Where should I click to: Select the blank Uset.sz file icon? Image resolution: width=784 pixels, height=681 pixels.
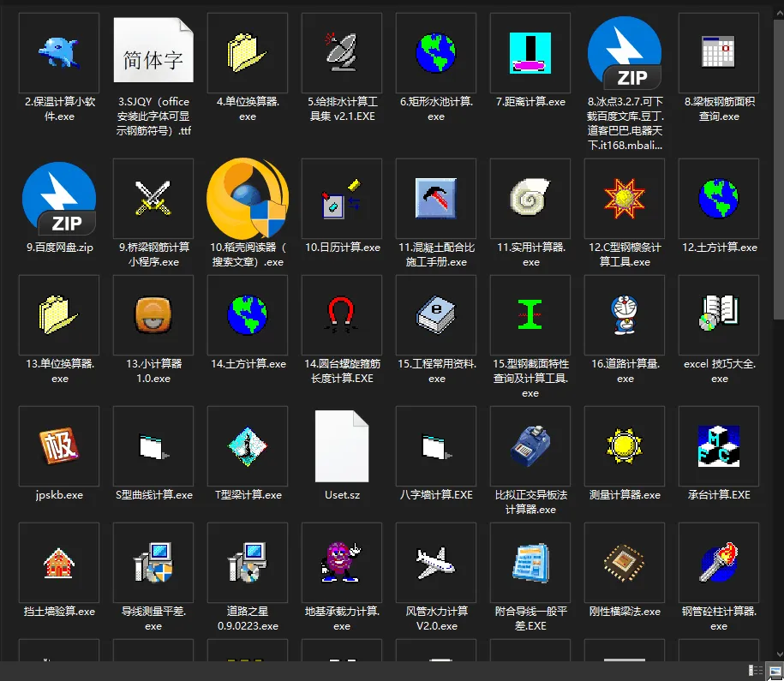tap(342, 446)
